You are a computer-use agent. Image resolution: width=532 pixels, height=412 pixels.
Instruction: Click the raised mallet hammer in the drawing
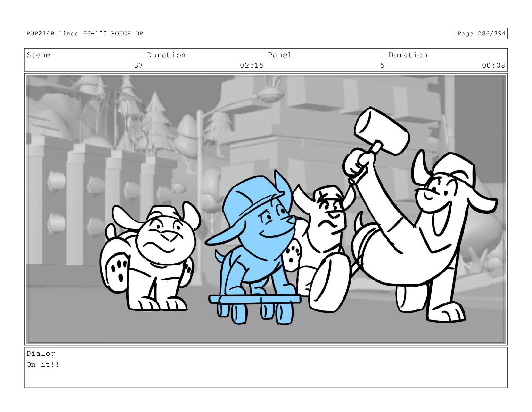click(x=382, y=131)
